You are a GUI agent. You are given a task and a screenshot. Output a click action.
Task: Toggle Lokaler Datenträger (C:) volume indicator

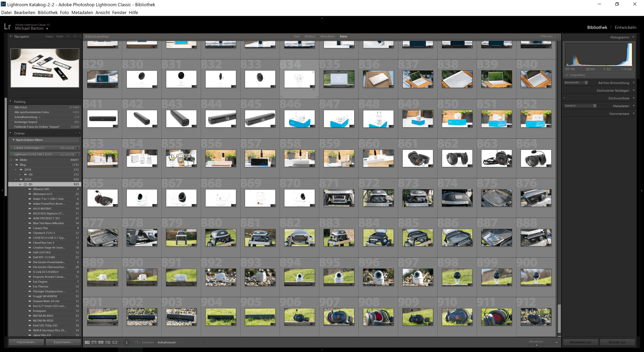pyautogui.click(x=12, y=148)
